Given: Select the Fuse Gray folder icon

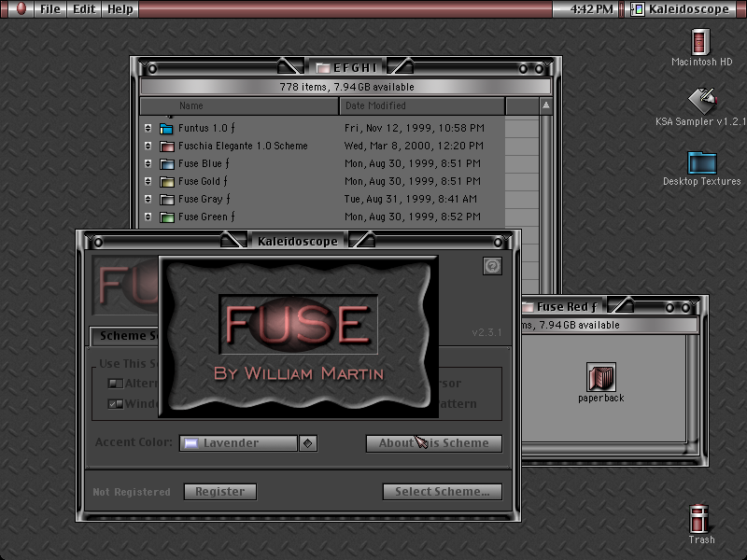Looking at the screenshot, I should [166, 199].
